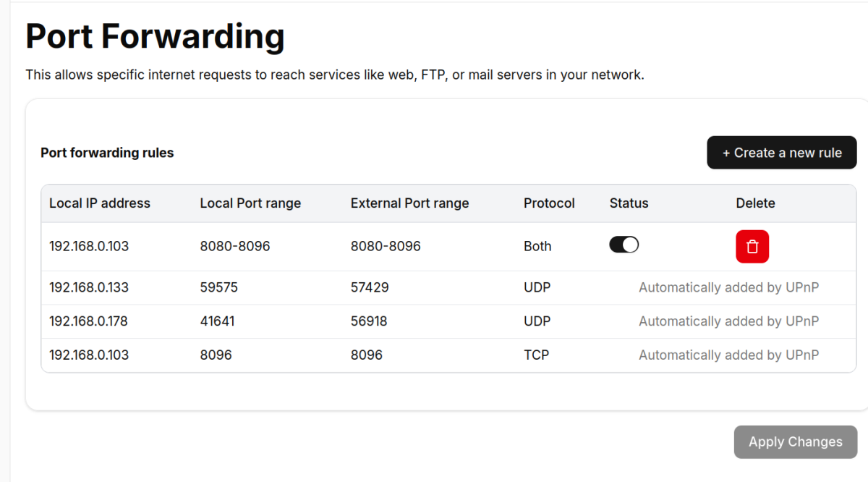Click UPnP note in the TCP row
This screenshot has height=482, width=868.
[x=729, y=355]
